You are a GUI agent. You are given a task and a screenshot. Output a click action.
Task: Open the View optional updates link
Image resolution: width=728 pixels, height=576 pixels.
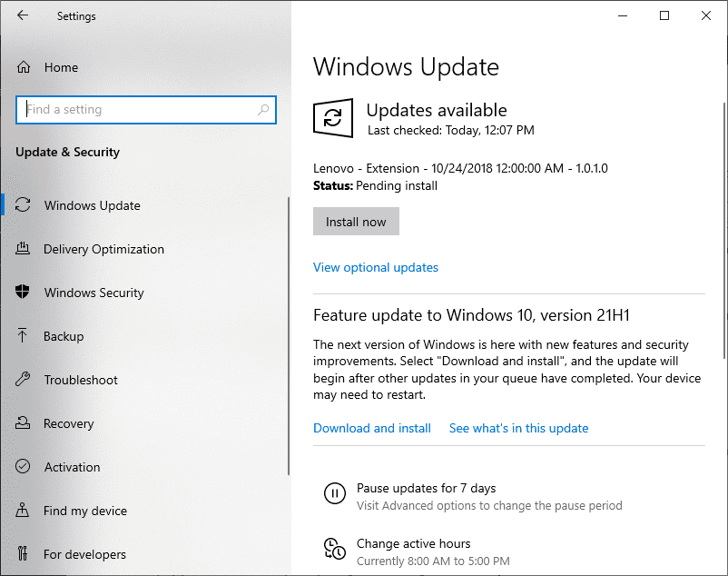click(376, 268)
